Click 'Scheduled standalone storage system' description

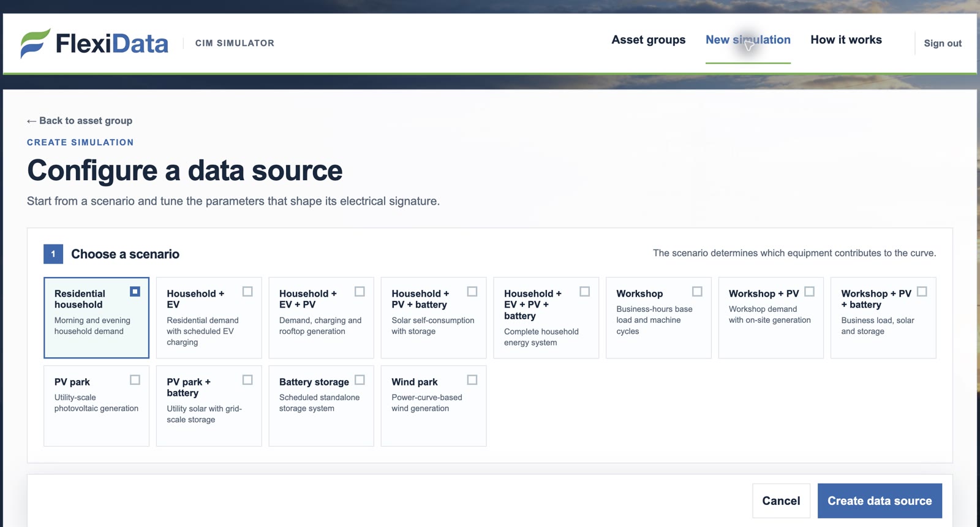(320, 403)
